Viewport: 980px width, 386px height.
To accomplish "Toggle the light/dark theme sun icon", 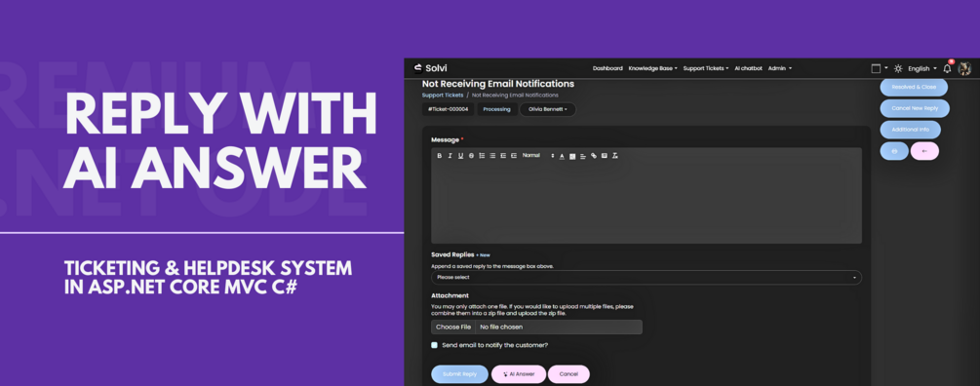I will (x=898, y=68).
